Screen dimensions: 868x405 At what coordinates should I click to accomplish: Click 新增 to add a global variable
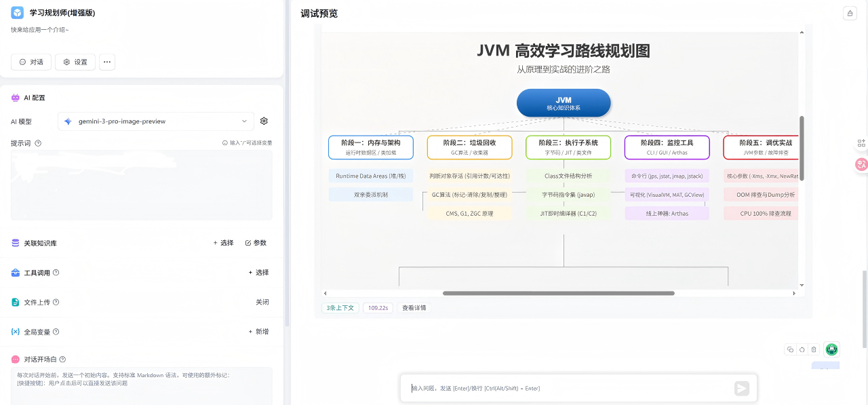[x=258, y=332]
